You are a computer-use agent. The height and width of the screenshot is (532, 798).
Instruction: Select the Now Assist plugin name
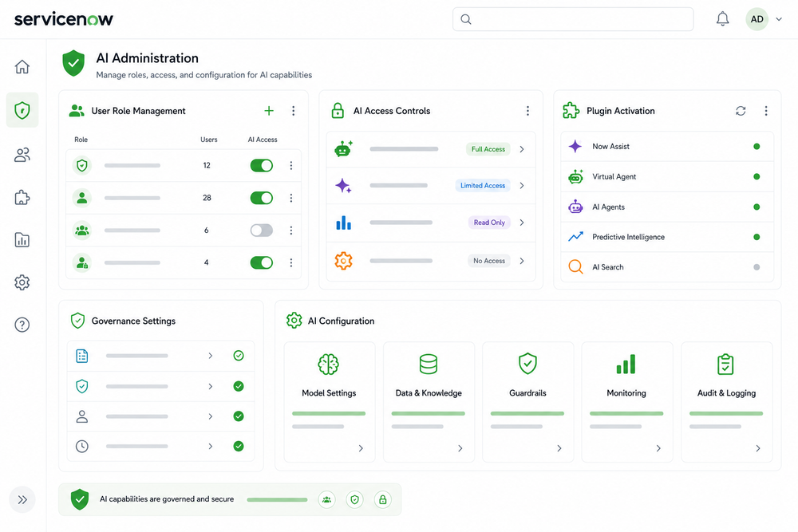610,147
